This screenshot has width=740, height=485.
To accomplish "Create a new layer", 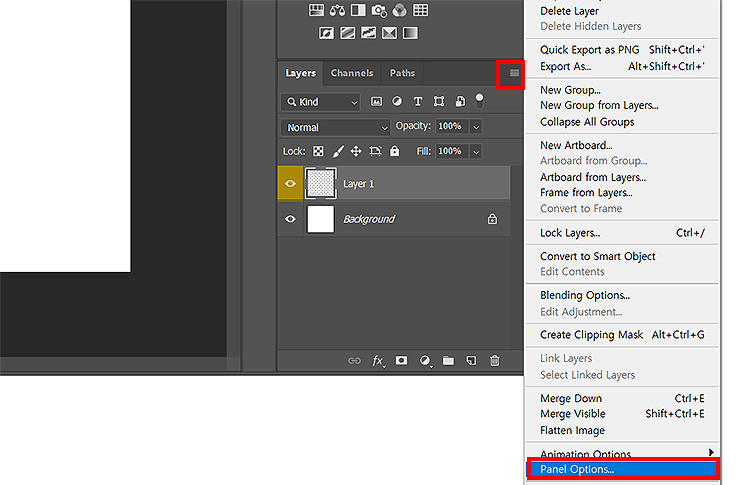I will 471,361.
